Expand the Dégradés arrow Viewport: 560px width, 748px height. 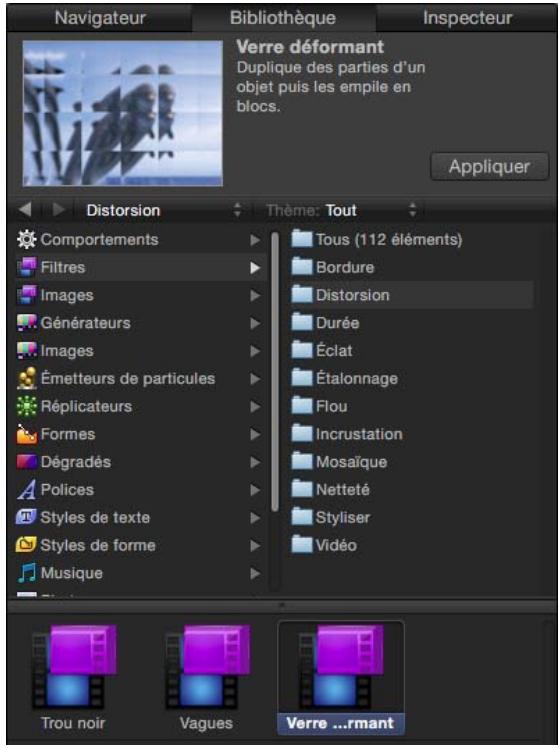[x=255, y=462]
